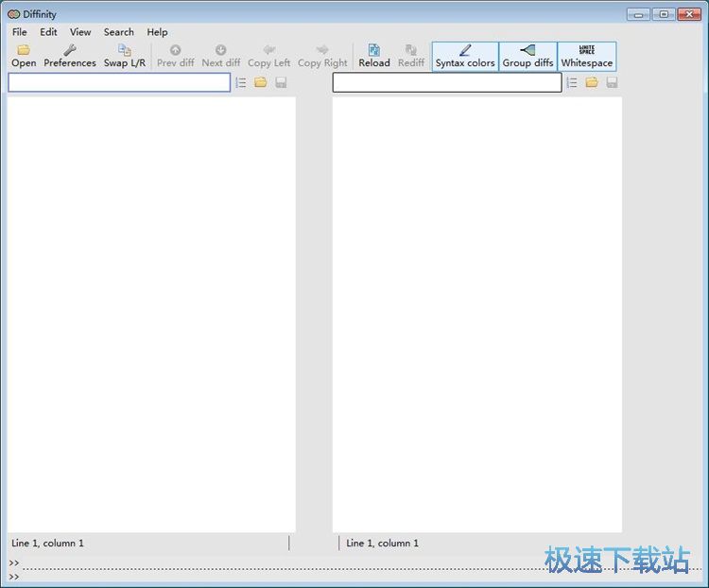Viewport: 709px width, 588px height.
Task: Open the right pane list dropdown icon
Action: [x=571, y=83]
